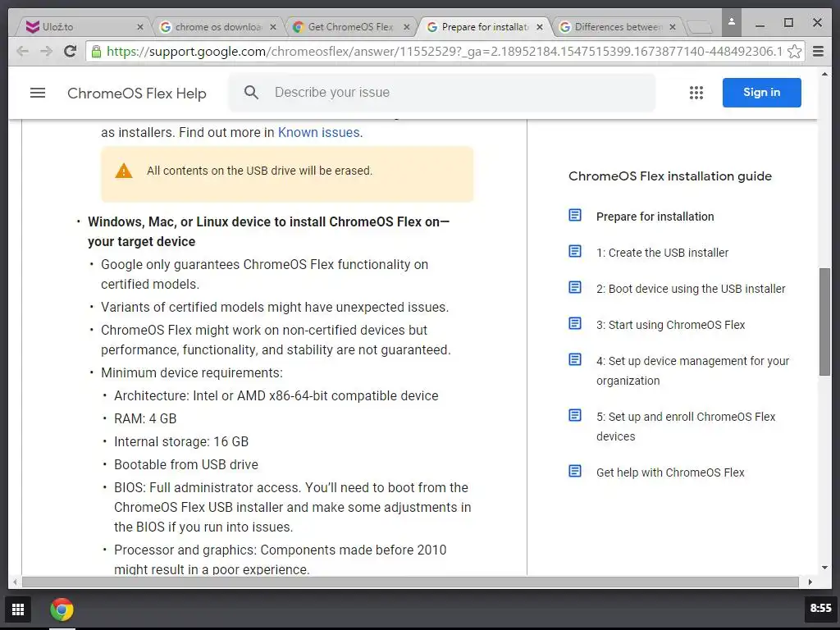This screenshot has height=630, width=840.
Task: Close the chrome os download tab
Action: [x=272, y=27]
